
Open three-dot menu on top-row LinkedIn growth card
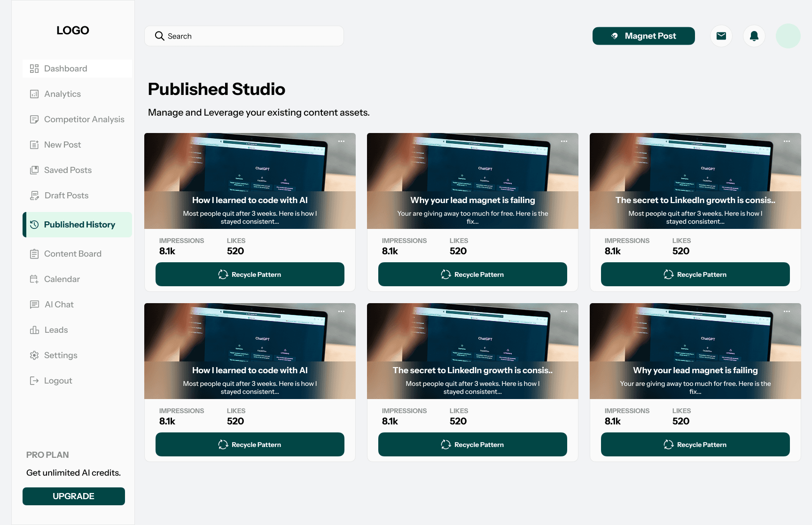click(787, 141)
